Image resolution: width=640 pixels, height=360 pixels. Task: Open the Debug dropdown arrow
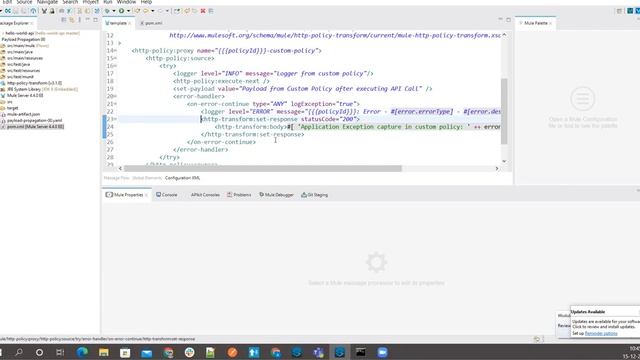coord(114,11)
